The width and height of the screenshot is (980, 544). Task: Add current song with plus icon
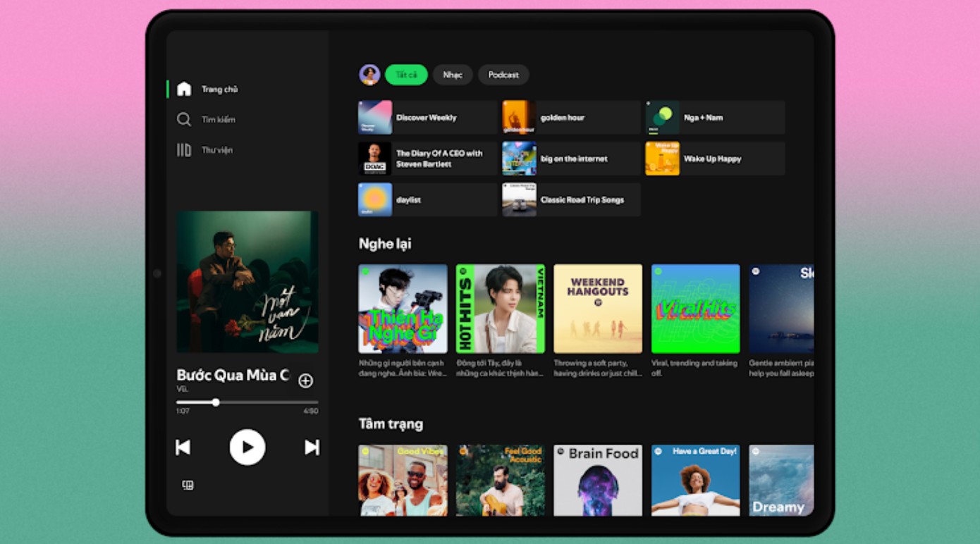pos(305,381)
